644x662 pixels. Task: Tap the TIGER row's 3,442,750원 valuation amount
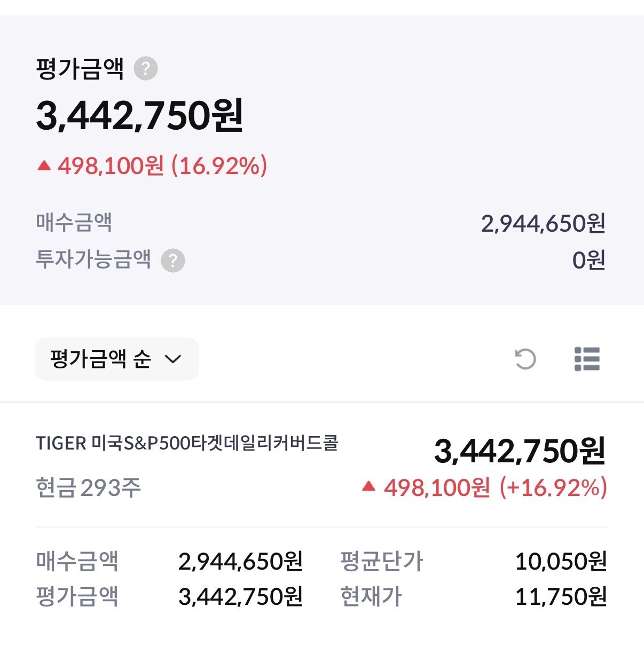point(520,451)
